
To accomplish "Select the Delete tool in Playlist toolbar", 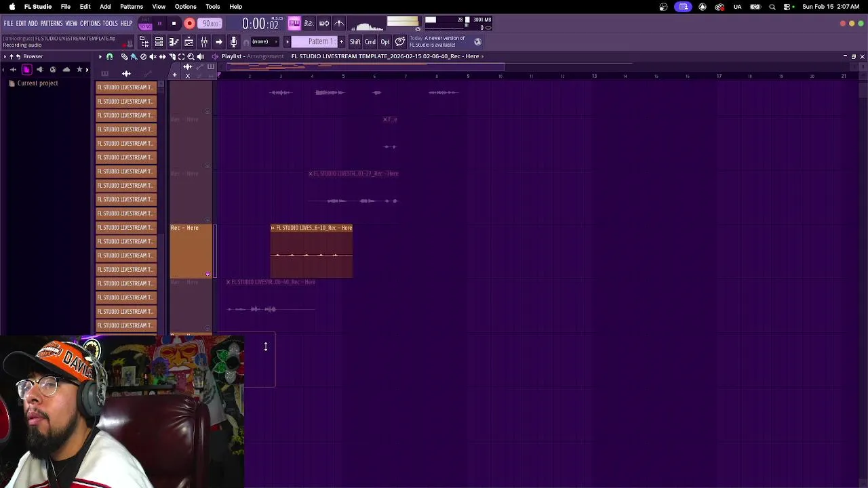I will coord(143,57).
